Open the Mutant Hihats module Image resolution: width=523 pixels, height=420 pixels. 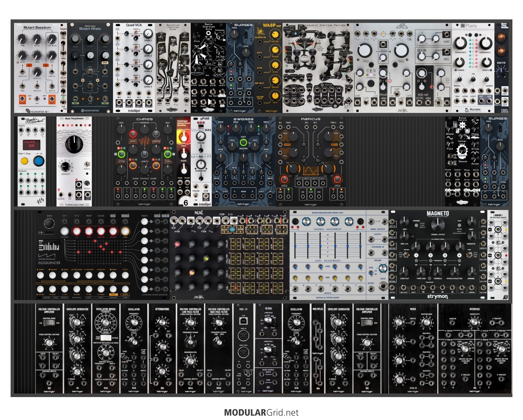90,68
